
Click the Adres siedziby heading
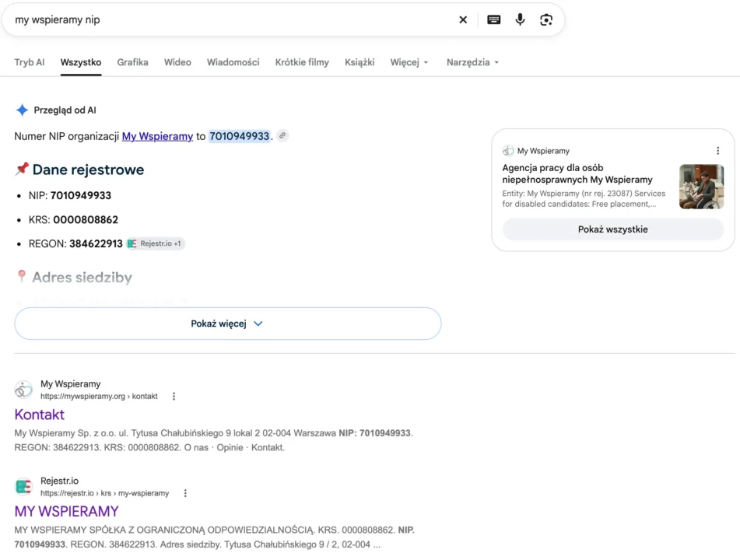[x=82, y=278]
